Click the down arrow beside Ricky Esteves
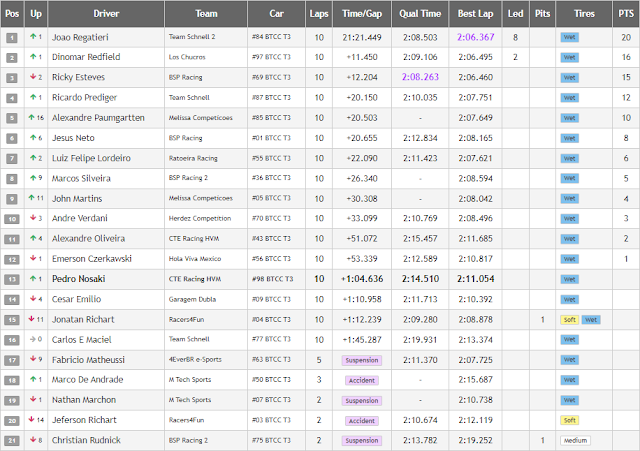 (34, 77)
